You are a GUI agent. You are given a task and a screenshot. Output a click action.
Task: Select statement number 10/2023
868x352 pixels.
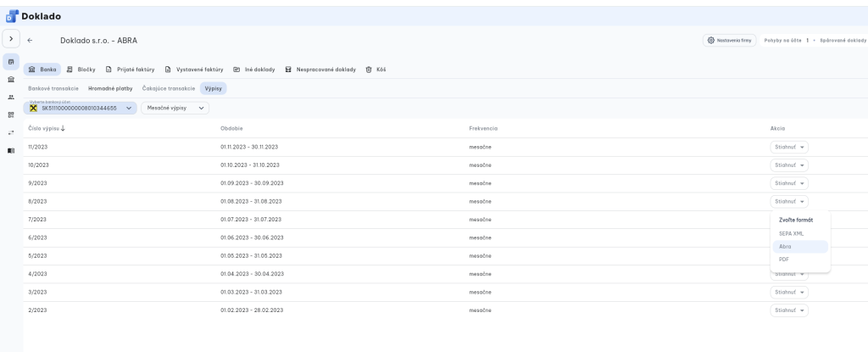(39, 165)
